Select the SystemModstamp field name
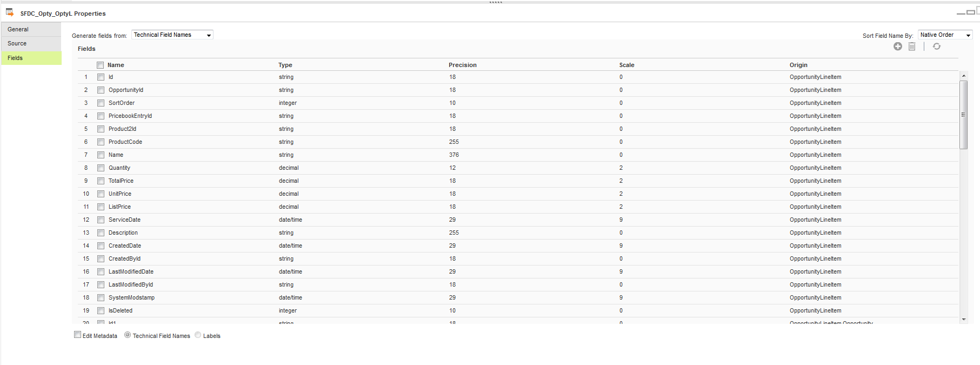Viewport: 980px width, 365px height. point(131,297)
